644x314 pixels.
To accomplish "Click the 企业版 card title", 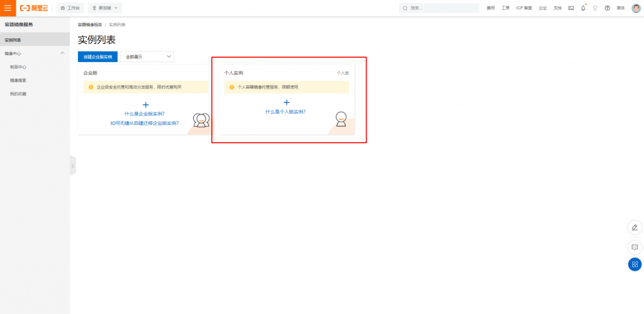I will (91, 73).
